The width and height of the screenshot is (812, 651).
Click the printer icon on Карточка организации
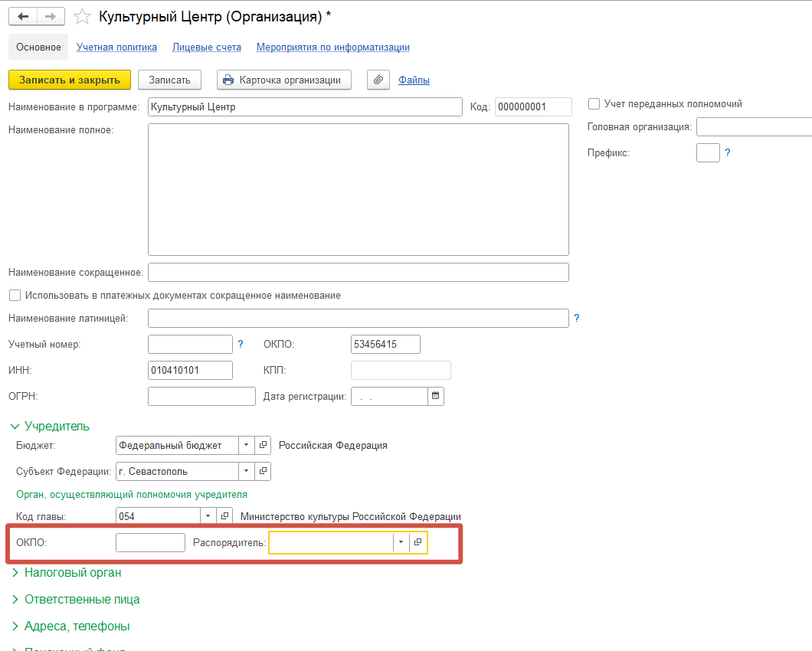228,80
